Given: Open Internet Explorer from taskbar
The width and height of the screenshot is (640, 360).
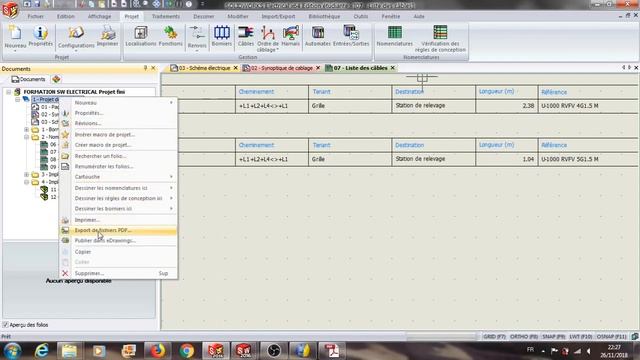Looking at the screenshot, I should tap(41, 351).
